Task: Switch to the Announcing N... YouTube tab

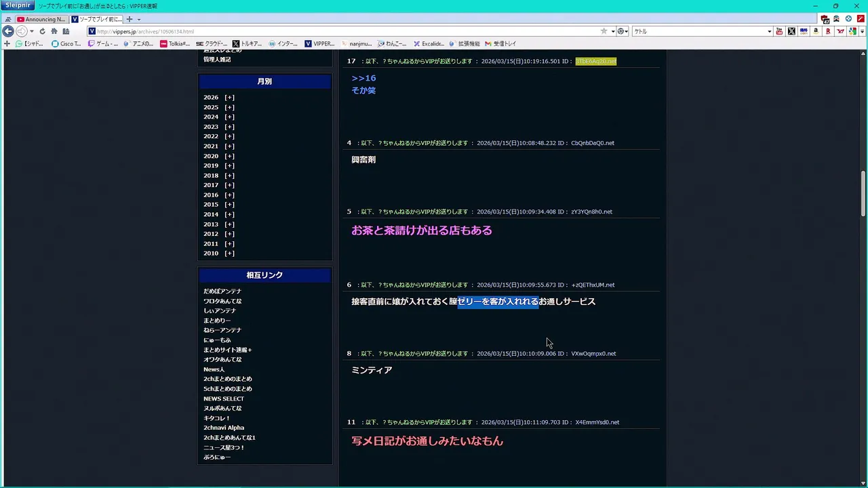Action: 41,19
